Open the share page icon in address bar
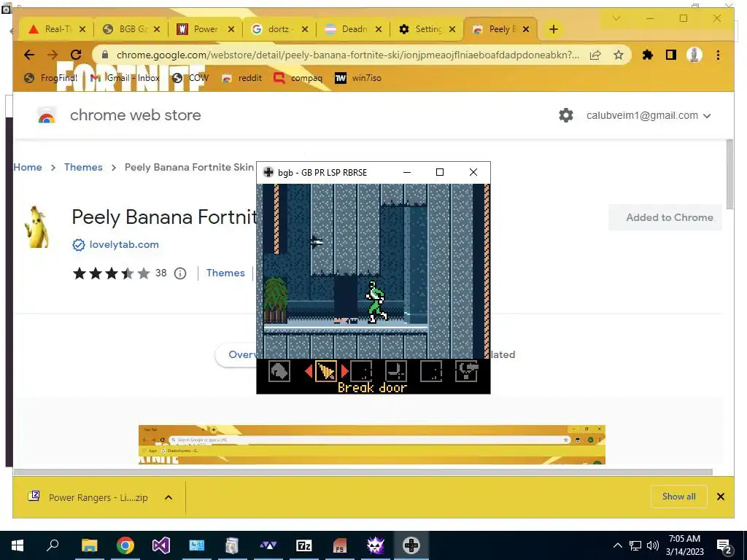Screen dimensions: 747x560 click(x=595, y=55)
